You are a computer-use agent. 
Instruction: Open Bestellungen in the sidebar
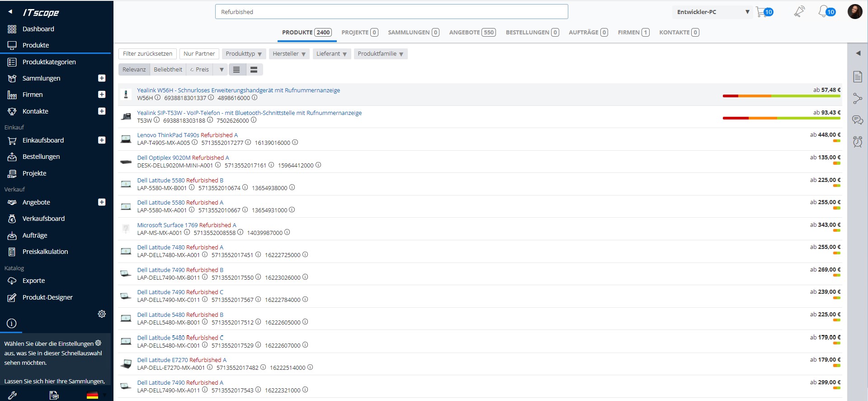coord(41,157)
